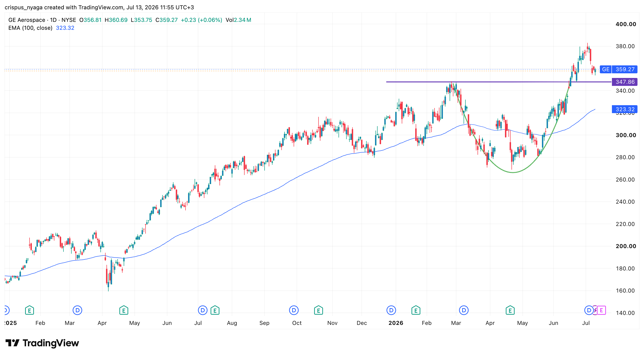Click the 160.00 price axis label
This screenshot has height=357, width=644.
point(625,290)
